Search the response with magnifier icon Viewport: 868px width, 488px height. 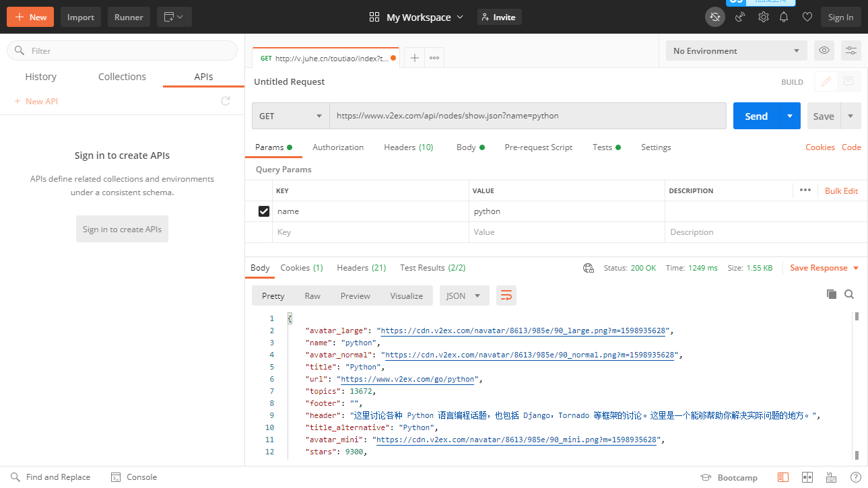click(x=849, y=294)
